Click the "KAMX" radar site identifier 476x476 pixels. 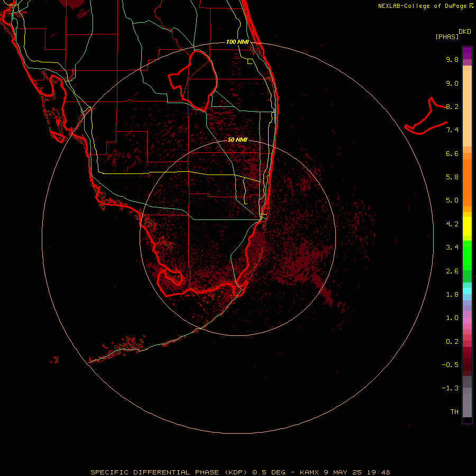pyautogui.click(x=309, y=472)
